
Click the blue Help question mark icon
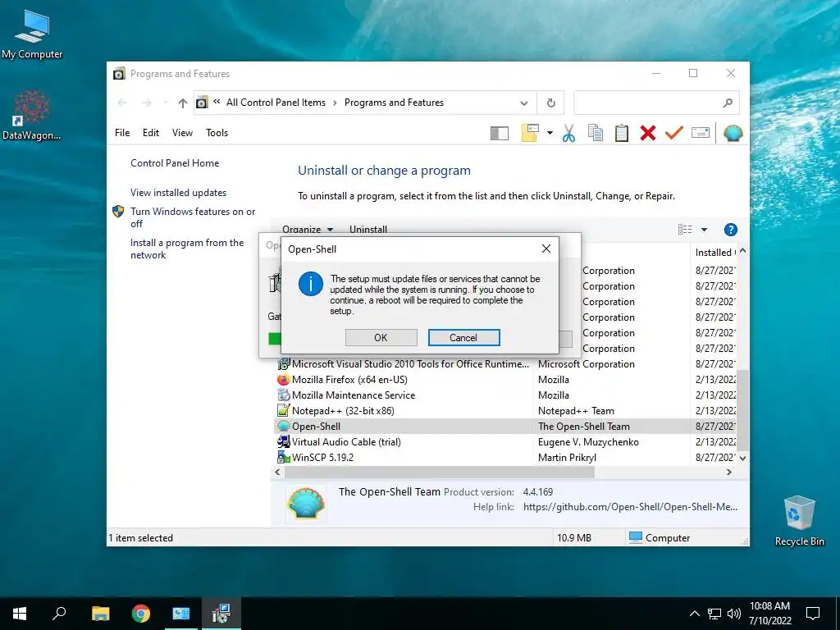[x=730, y=230]
